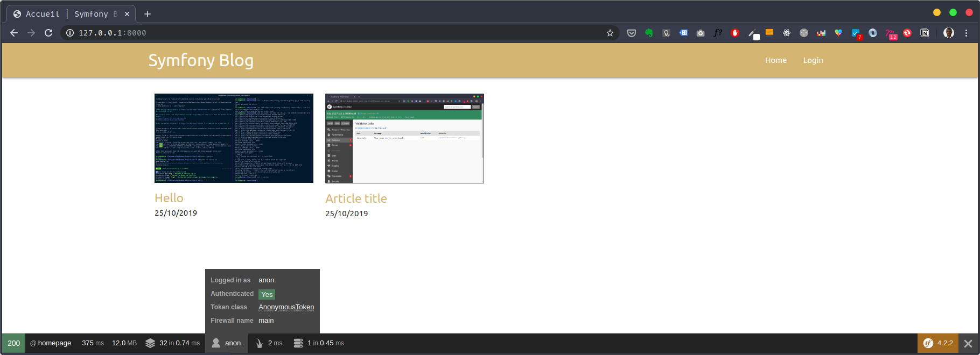Viewport: 980px width, 355px height.
Task: Click the Pocket extension icon
Action: 632,33
